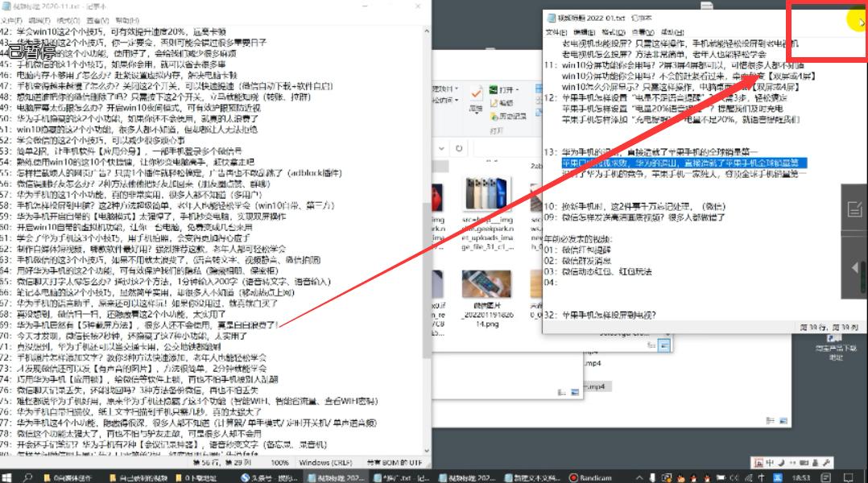Select the 属性 (Properties) icon in Explorer ribbon
This screenshot has width=868, height=483.
click(x=477, y=109)
